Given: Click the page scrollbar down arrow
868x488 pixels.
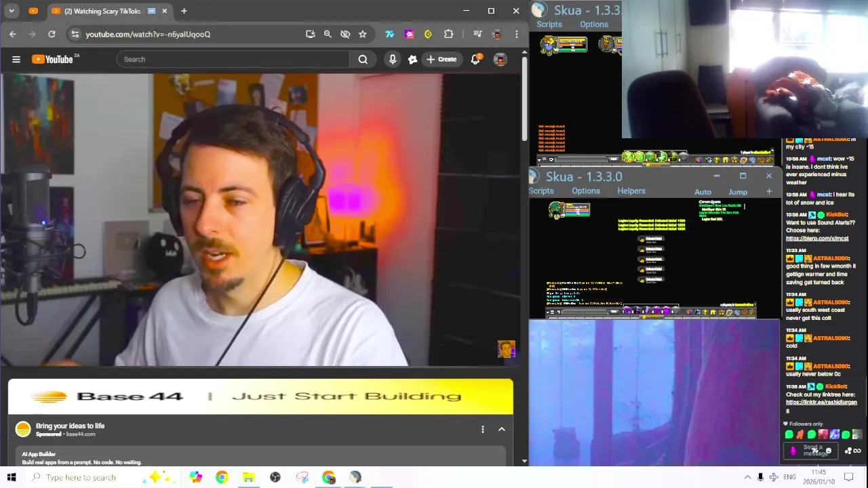Looking at the screenshot, I should pyautogui.click(x=525, y=461).
